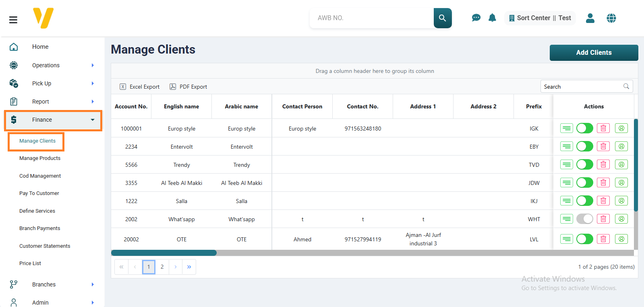Click the AWB search magnifier button
The image size is (644, 307).
pos(442,18)
